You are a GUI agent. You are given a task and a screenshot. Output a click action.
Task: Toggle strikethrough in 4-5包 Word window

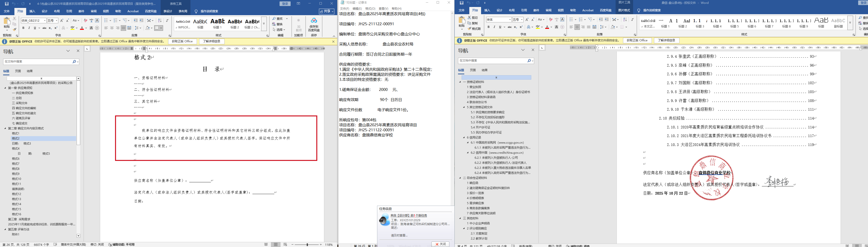[44, 28]
